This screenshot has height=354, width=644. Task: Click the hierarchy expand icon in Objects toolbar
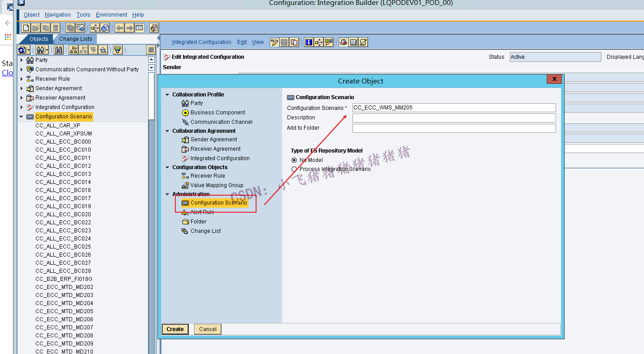74,50
